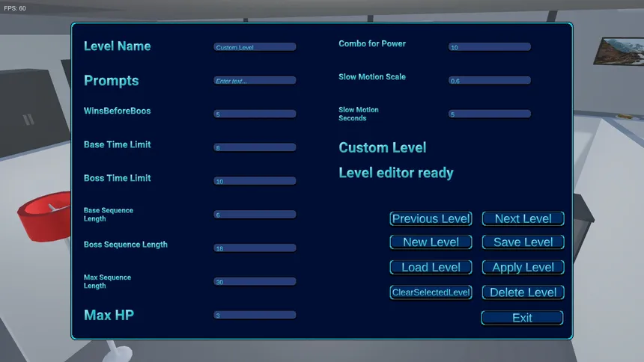The height and width of the screenshot is (362, 644).
Task: Click the Boss Time Limit field
Action: (x=255, y=181)
